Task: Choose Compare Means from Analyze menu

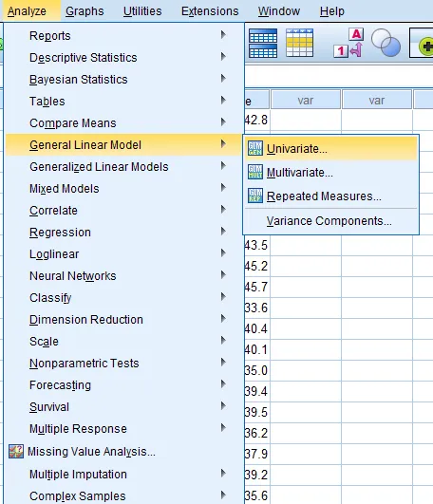Action: [73, 123]
